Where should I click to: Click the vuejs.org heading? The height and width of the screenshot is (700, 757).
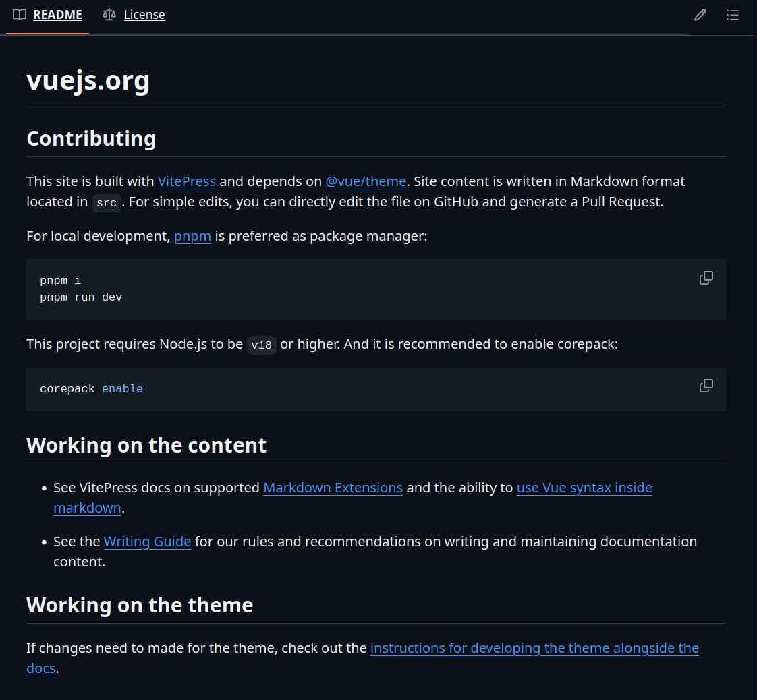click(x=88, y=80)
